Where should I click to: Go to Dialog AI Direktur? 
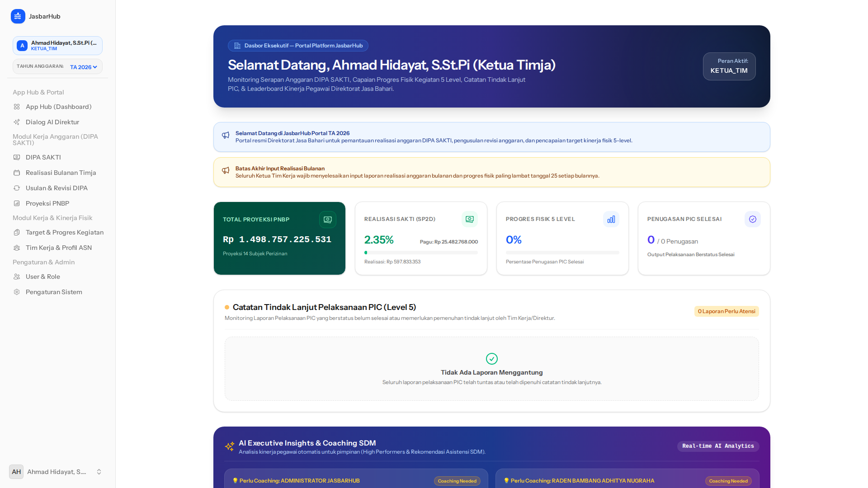point(58,122)
